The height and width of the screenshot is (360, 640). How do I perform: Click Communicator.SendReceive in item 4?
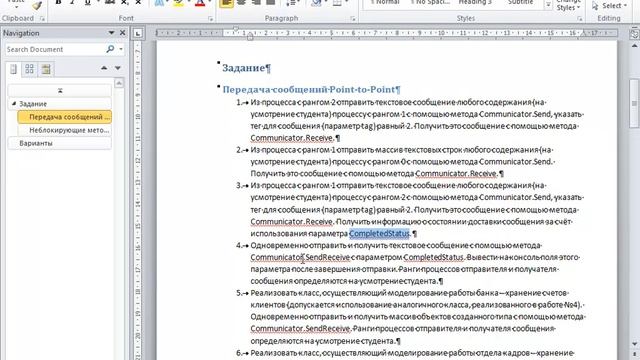click(300, 257)
